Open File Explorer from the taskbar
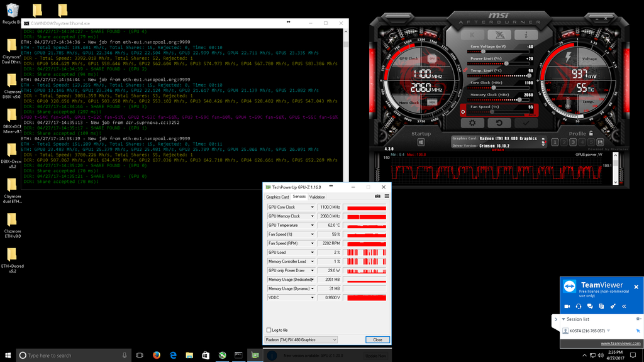644x362 pixels. tap(189, 356)
